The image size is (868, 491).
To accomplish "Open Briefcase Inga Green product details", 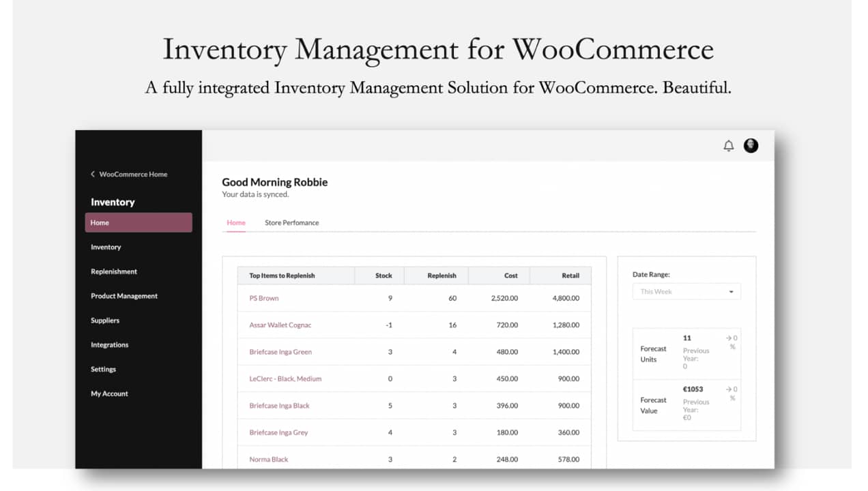I will (x=280, y=351).
